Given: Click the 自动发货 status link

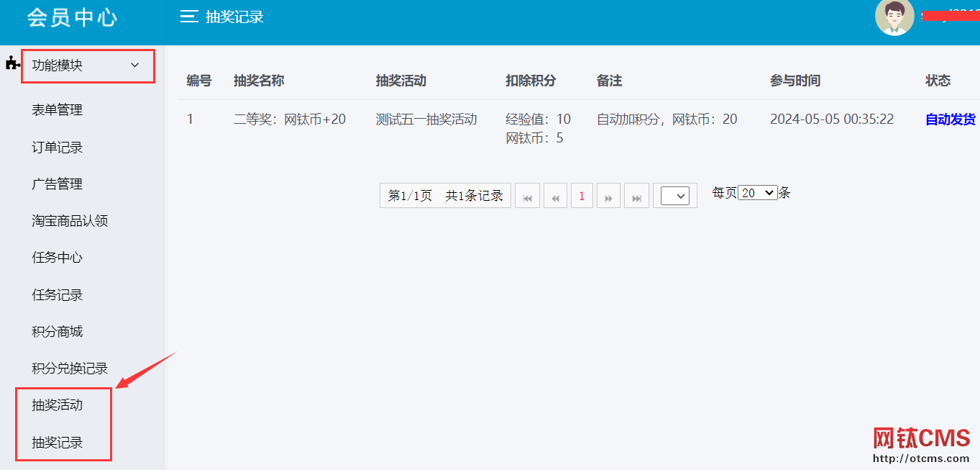Looking at the screenshot, I should click(x=950, y=119).
